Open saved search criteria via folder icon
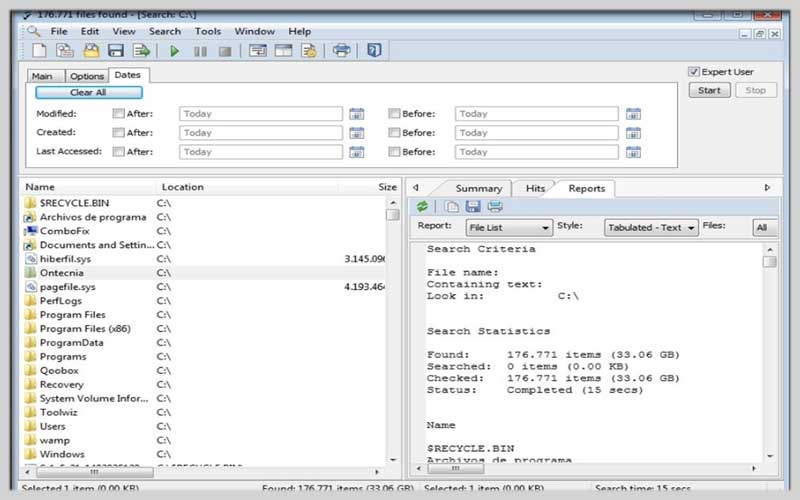 coord(91,51)
